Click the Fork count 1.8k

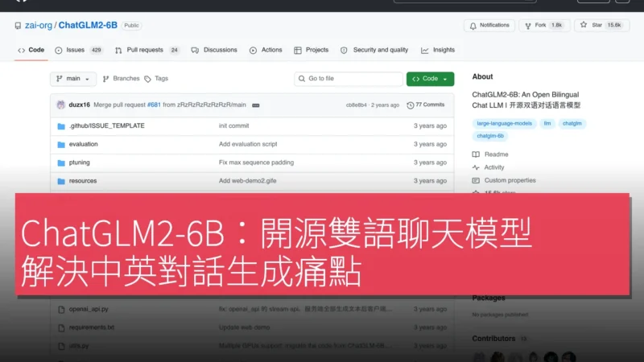pos(556,26)
